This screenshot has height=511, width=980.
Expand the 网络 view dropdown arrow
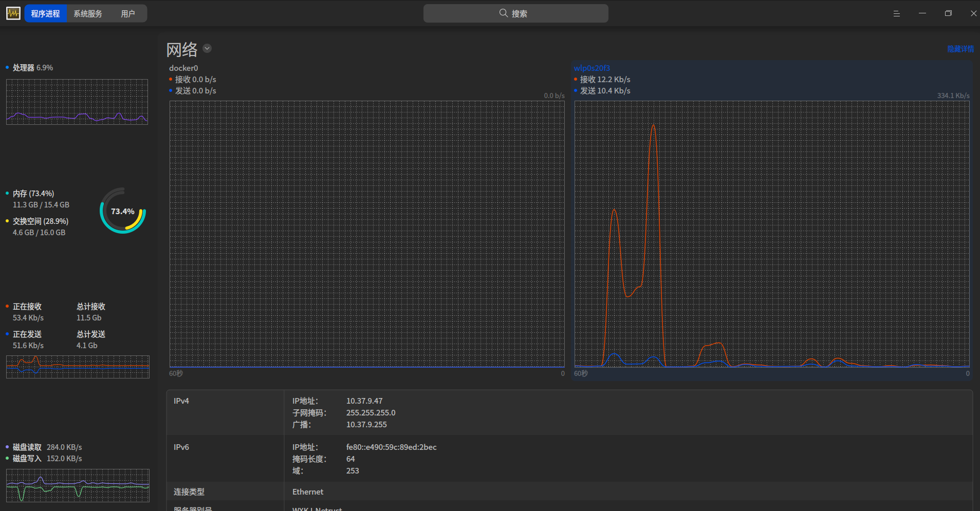point(207,48)
